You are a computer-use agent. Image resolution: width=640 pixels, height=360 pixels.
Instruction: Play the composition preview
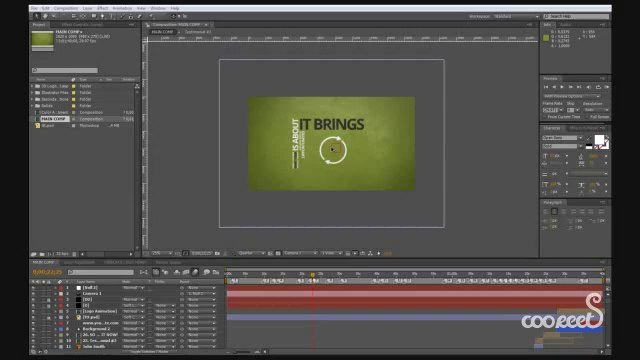(x=562, y=87)
